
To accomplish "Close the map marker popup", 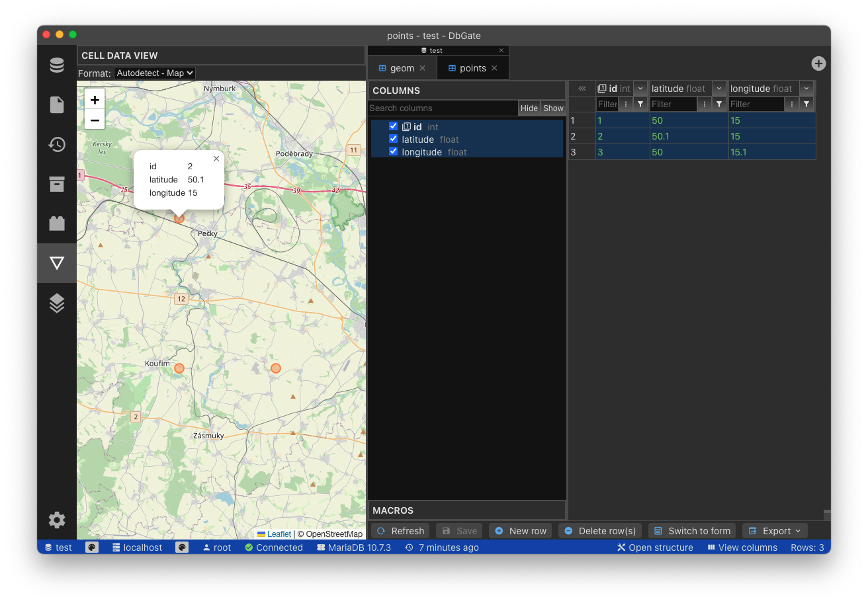I will tap(216, 159).
